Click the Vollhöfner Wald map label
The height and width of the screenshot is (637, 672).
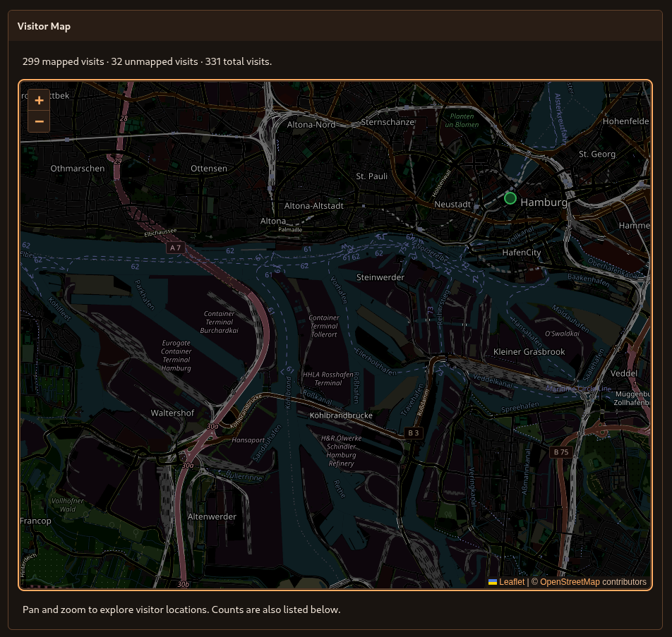[68, 505]
